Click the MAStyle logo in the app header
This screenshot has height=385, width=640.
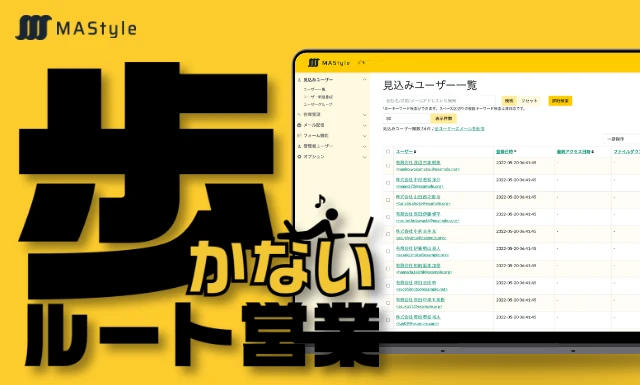[329, 62]
